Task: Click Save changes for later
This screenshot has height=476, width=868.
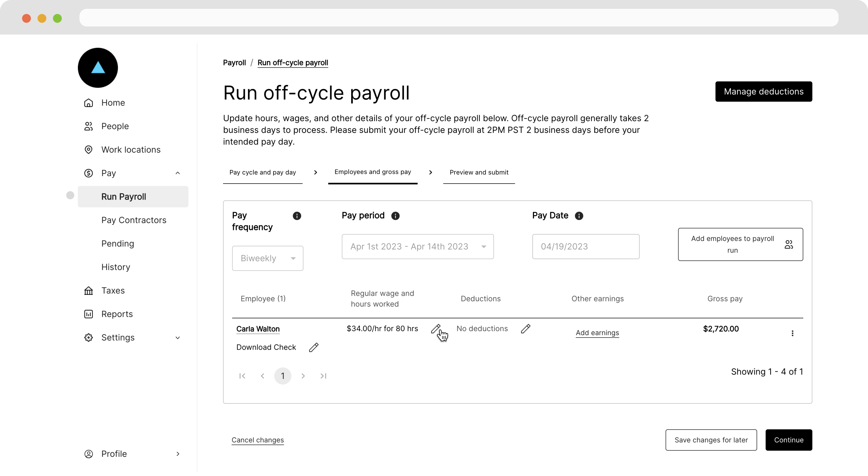Action: point(711,440)
